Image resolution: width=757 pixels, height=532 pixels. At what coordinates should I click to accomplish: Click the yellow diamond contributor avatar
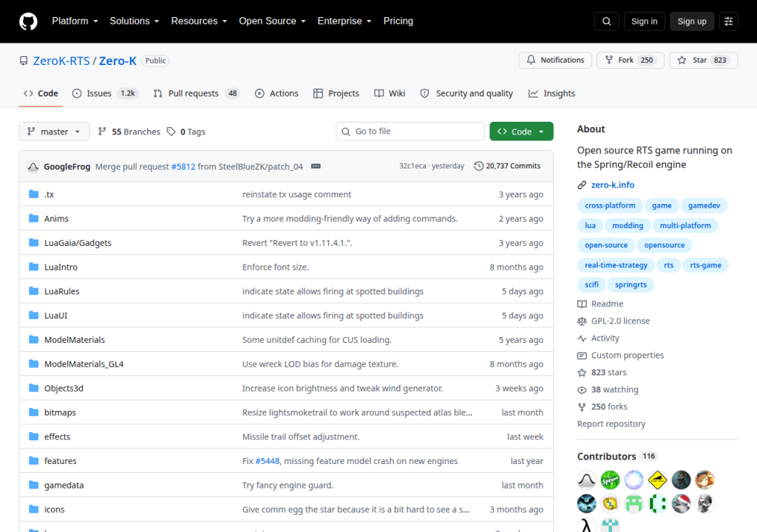coord(657,480)
